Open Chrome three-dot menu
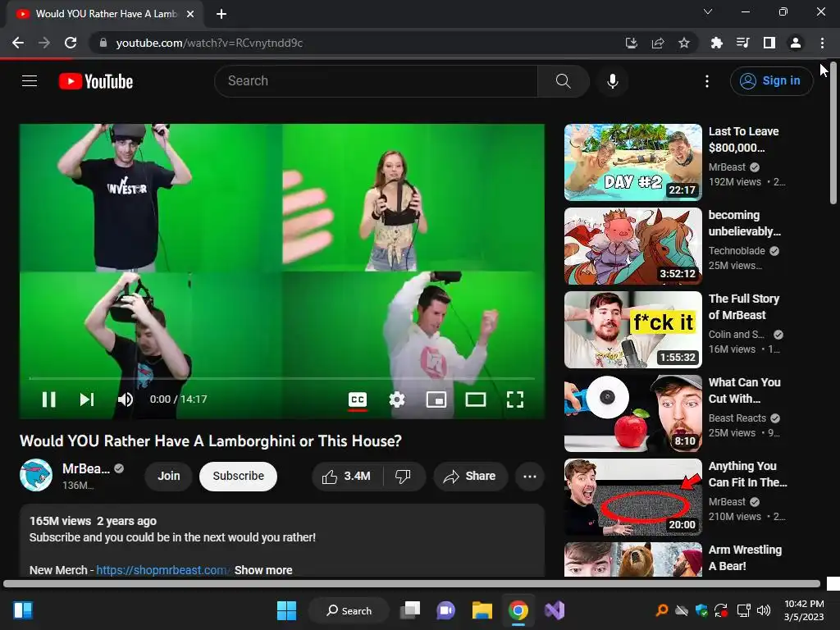 point(822,43)
